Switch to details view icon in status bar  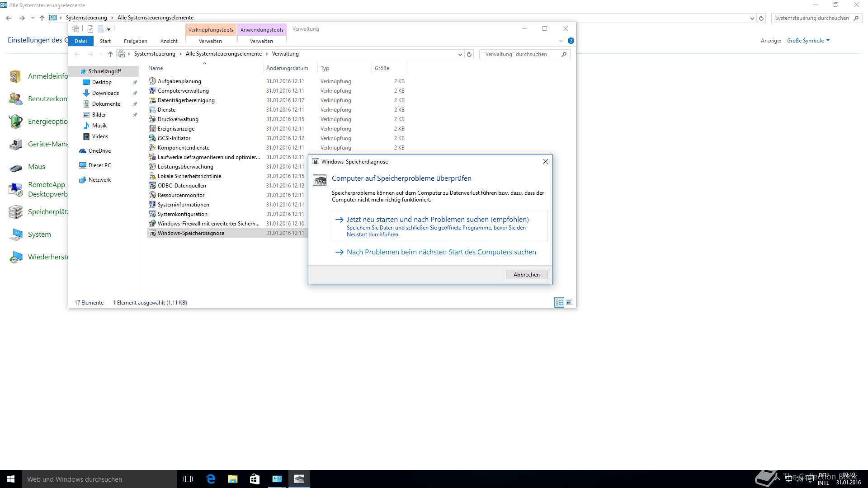[559, 302]
